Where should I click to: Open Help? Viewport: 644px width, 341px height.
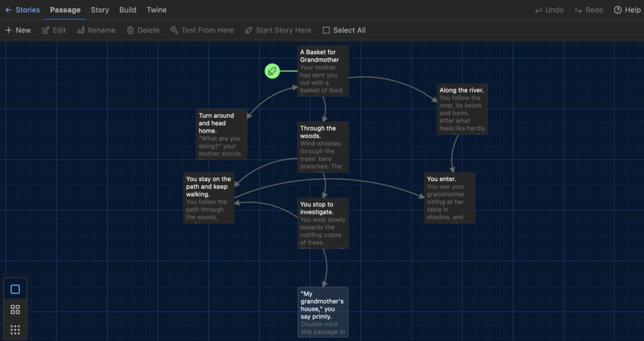(627, 10)
